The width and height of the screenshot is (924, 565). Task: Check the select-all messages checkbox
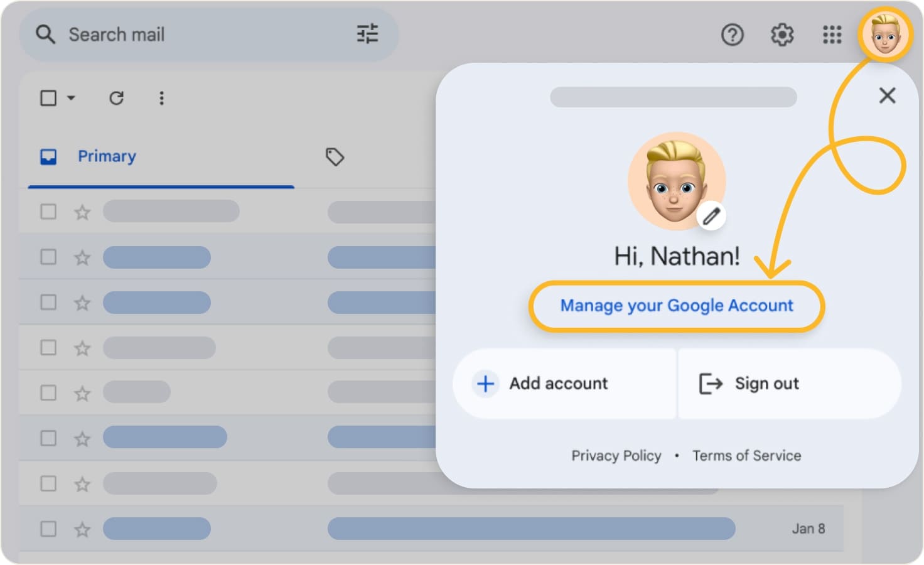pos(48,98)
